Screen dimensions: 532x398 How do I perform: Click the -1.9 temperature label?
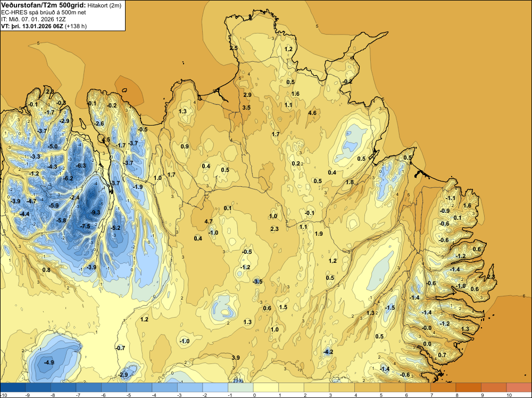137,187
